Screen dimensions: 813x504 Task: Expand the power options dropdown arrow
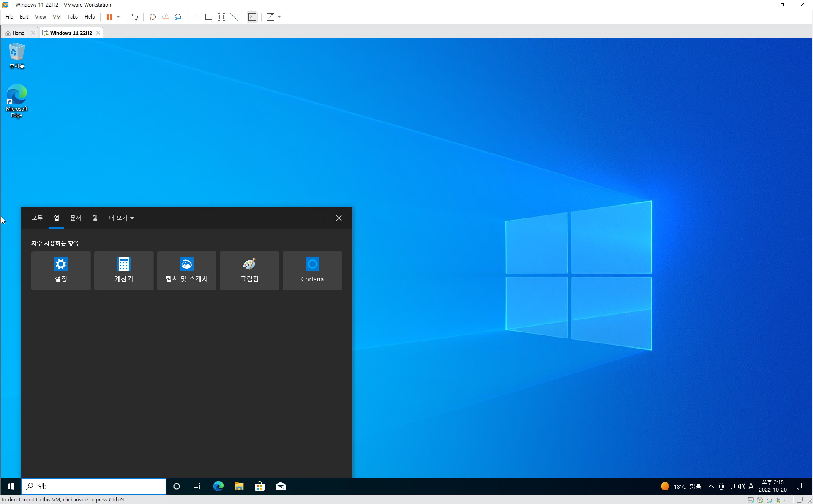(x=118, y=17)
